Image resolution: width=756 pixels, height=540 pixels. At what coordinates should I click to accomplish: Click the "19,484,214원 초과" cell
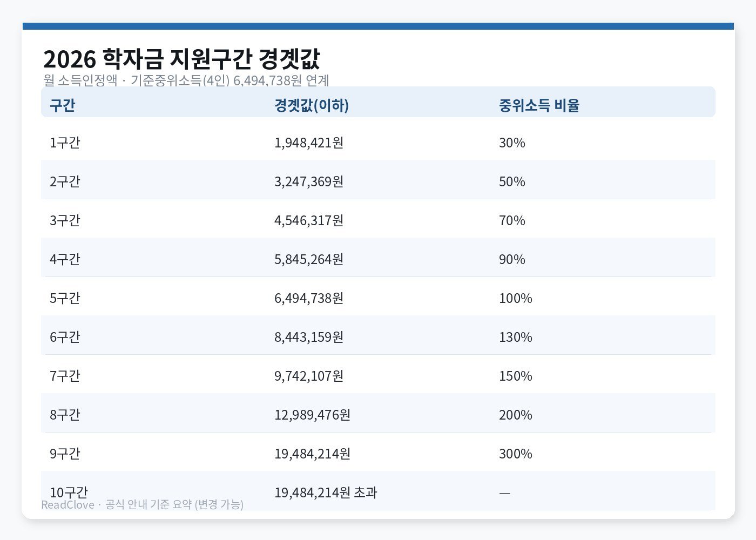(x=326, y=492)
